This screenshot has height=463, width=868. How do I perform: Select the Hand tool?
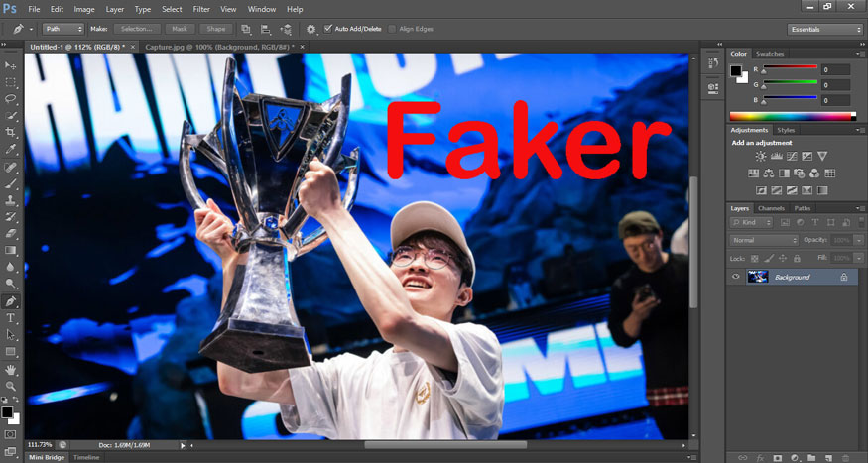(x=11, y=370)
